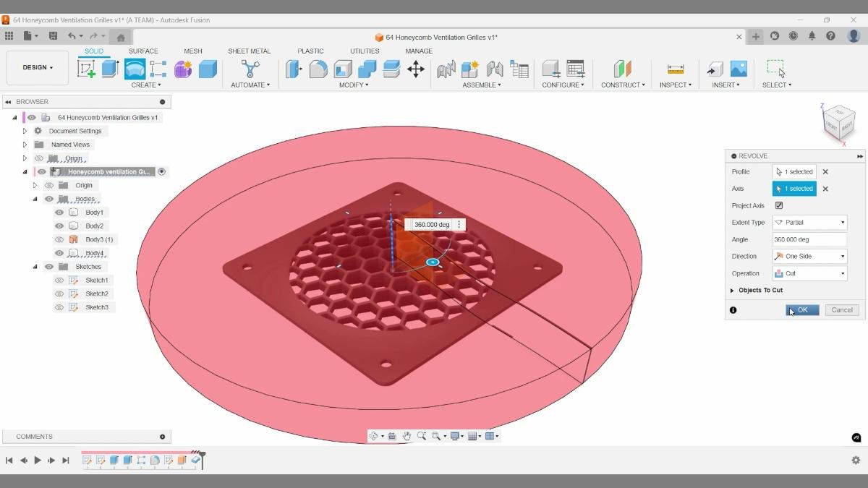Select the window Select tool icon
Screen dimensions: 868x488
[x=776, y=69]
